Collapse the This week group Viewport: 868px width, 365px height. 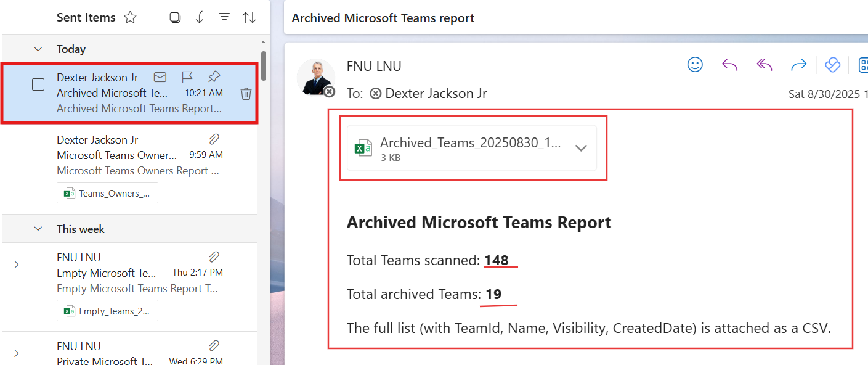(x=38, y=229)
